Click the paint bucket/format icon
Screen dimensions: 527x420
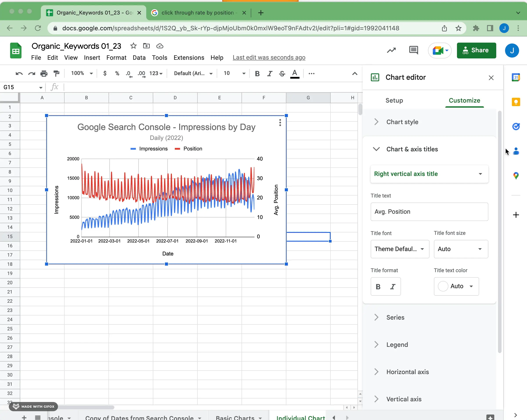(56, 73)
